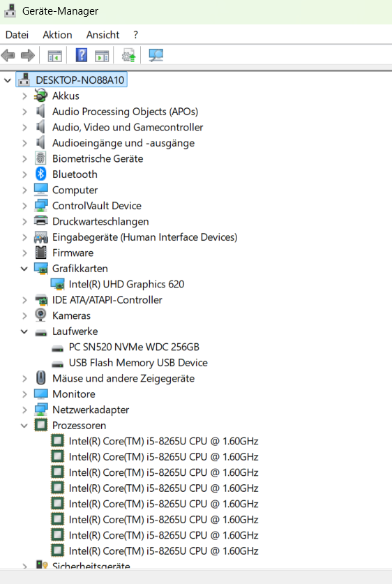The height and width of the screenshot is (584, 392).
Task: Select PC SN520 NVMe WDC 256GB drive
Action: pyautogui.click(x=134, y=347)
